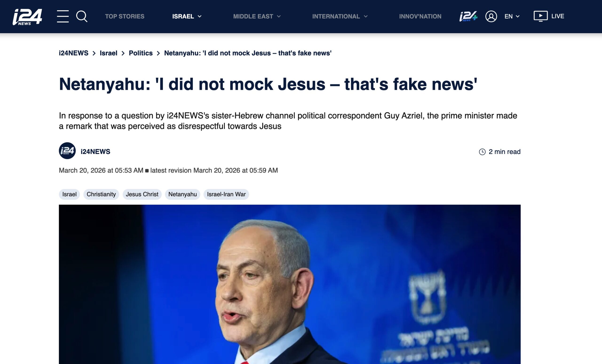Select the Politics breadcrumb link
This screenshot has width=602, height=364.
(x=141, y=53)
